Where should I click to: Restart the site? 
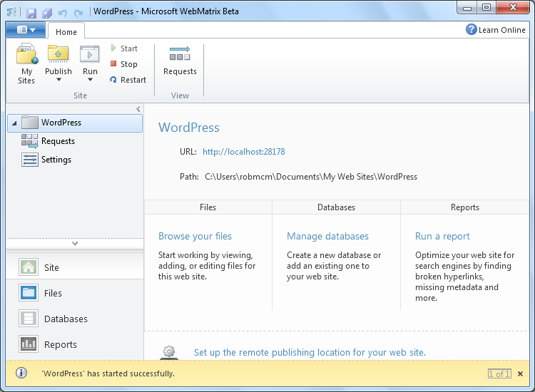pos(128,80)
